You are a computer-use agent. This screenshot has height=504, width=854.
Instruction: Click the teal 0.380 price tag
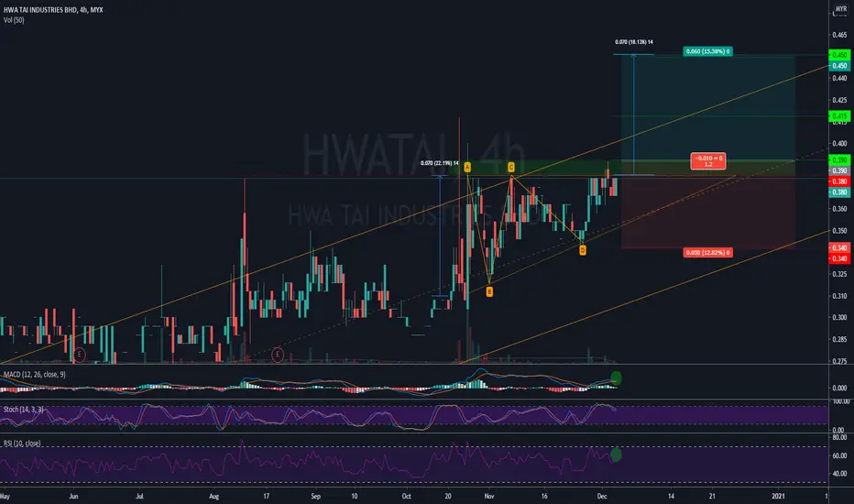click(839, 192)
